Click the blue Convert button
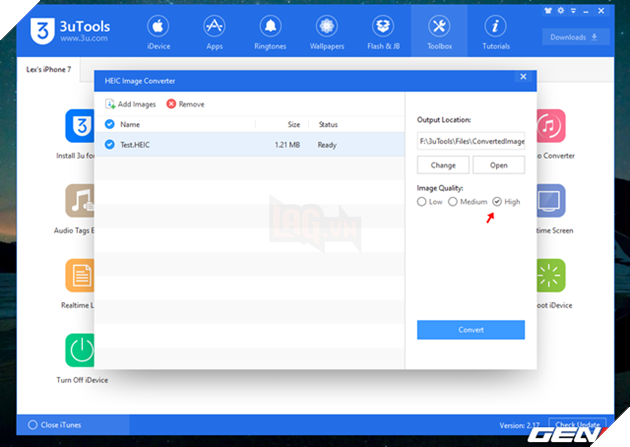Screen dimensions: 630x447 [470, 330]
